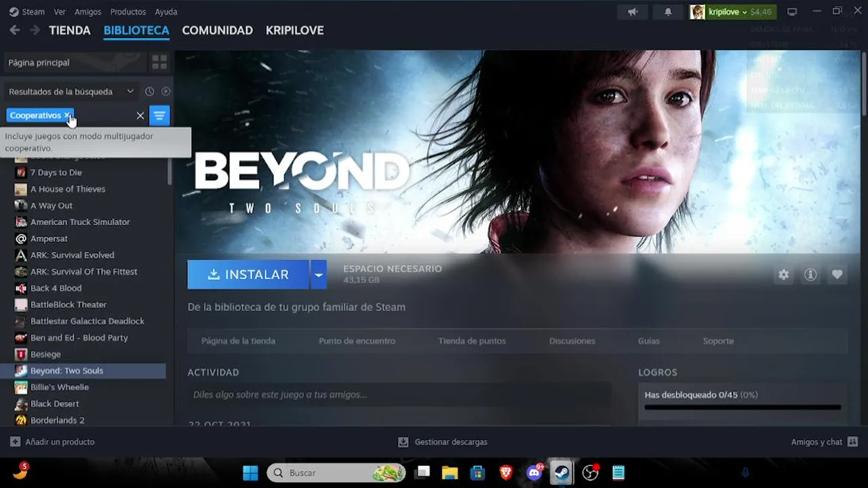
Task: Go forward with the right arrow
Action: [x=35, y=30]
